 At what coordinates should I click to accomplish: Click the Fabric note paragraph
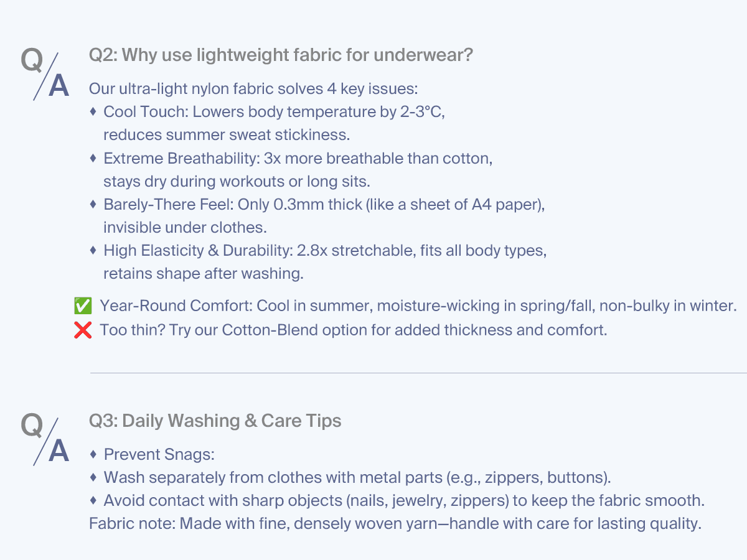pyautogui.click(x=395, y=523)
